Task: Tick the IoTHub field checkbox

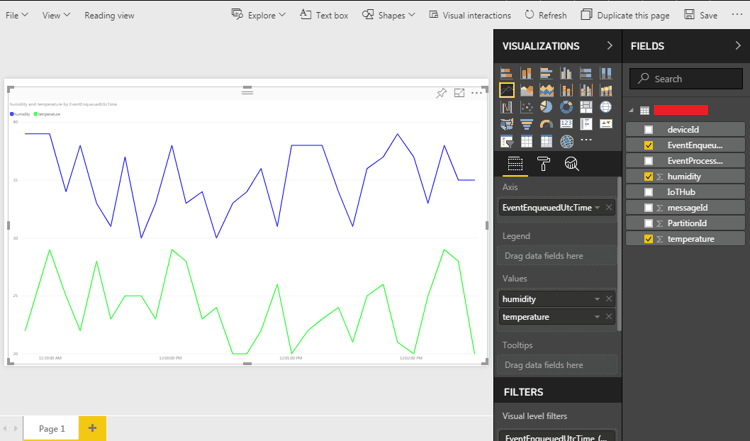Action: tap(649, 192)
